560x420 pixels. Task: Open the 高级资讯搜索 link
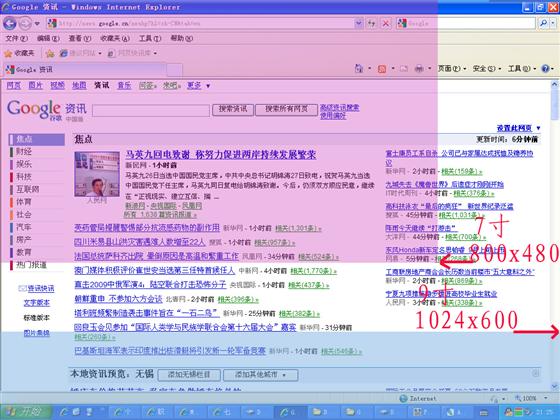click(339, 108)
